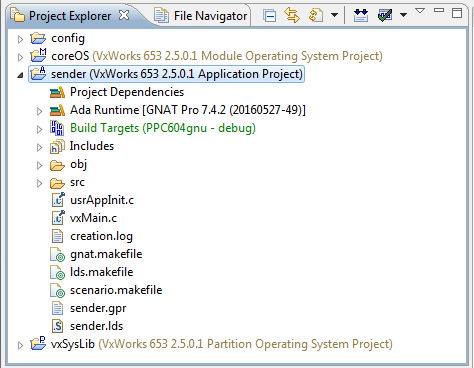The image size is (474, 368).
Task: Expand the coreOS project
Action: 20,57
